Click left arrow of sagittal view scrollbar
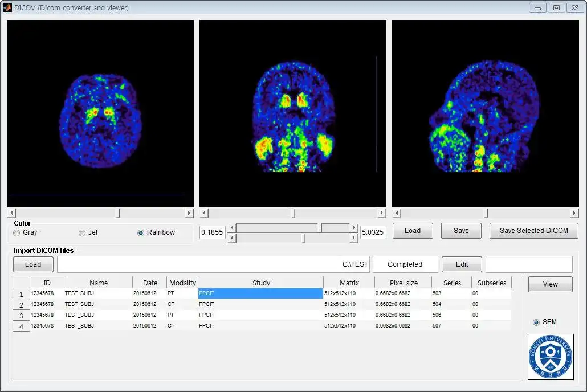The height and width of the screenshot is (392, 587). pyautogui.click(x=397, y=213)
